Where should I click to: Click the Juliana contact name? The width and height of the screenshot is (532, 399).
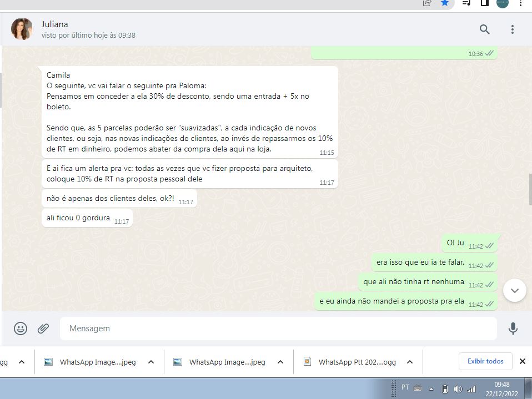[x=54, y=24]
